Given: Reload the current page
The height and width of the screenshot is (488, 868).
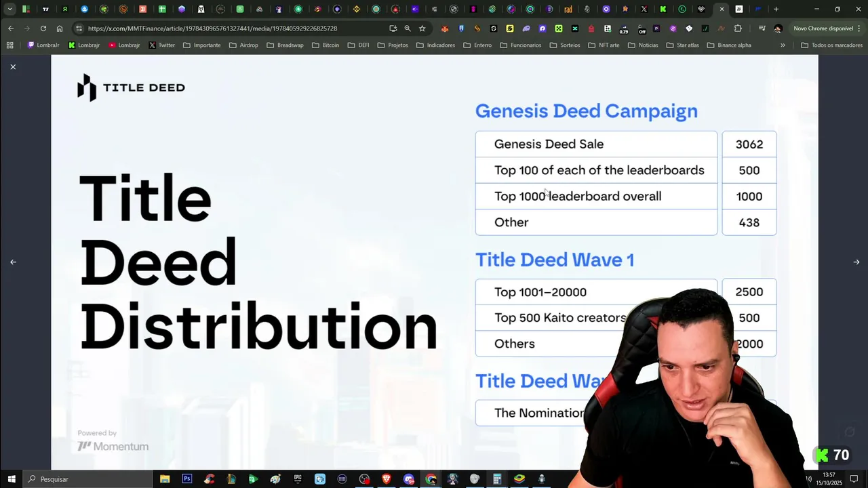Looking at the screenshot, I should point(43,28).
